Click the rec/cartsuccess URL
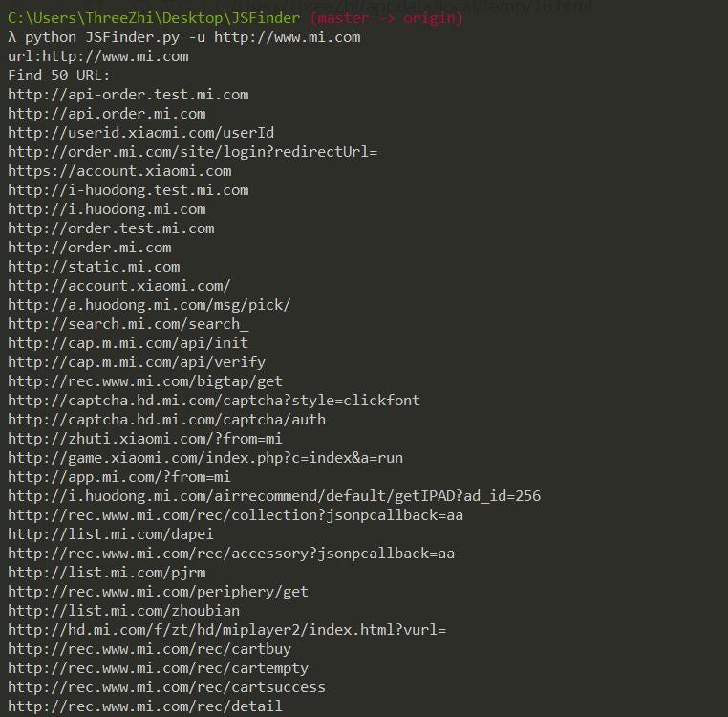This screenshot has width=728, height=717. pos(166,687)
